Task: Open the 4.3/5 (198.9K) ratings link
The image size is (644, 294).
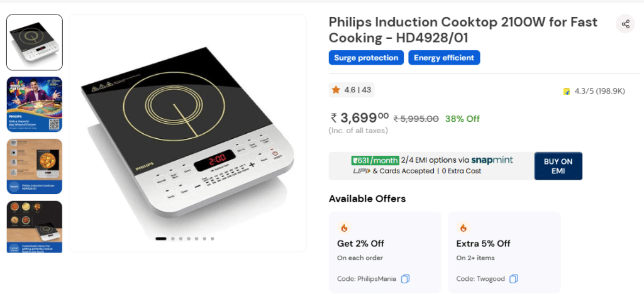Action: click(x=599, y=91)
